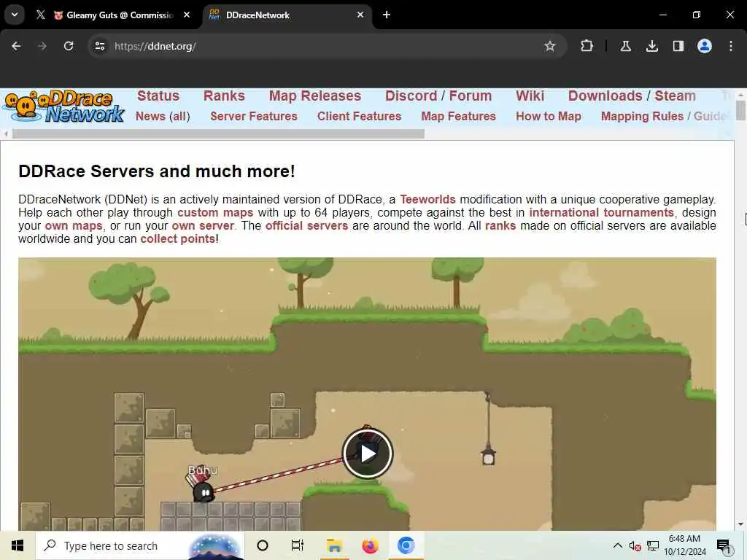This screenshot has width=747, height=560.
Task: Open the Mapping Rules link
Action: (x=642, y=116)
